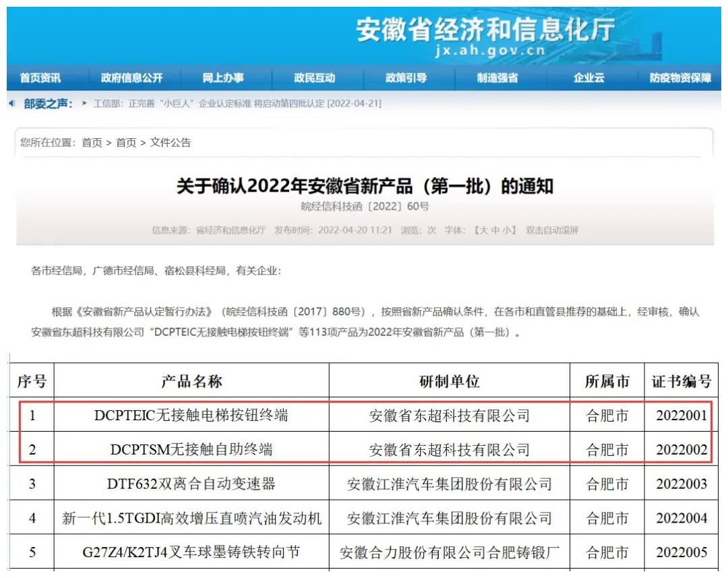Set font size to 大
This screenshot has width=728, height=578.
pos(483,230)
